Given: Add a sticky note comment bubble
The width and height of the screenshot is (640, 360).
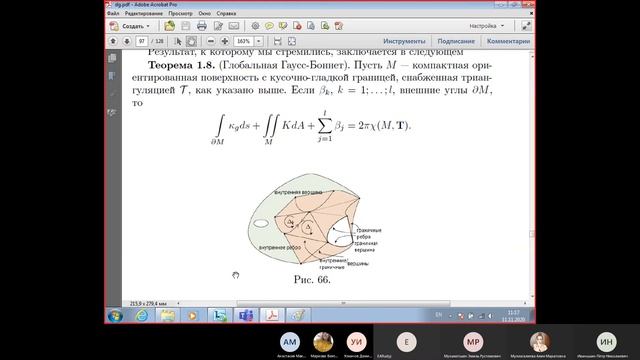Looking at the screenshot, I should [x=269, y=26].
